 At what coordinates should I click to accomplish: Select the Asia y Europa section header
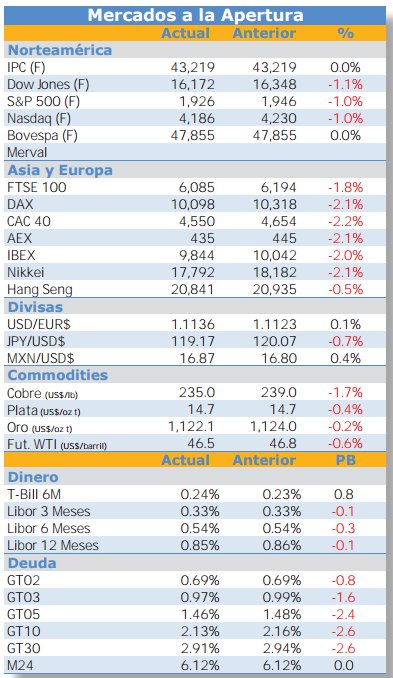60,170
